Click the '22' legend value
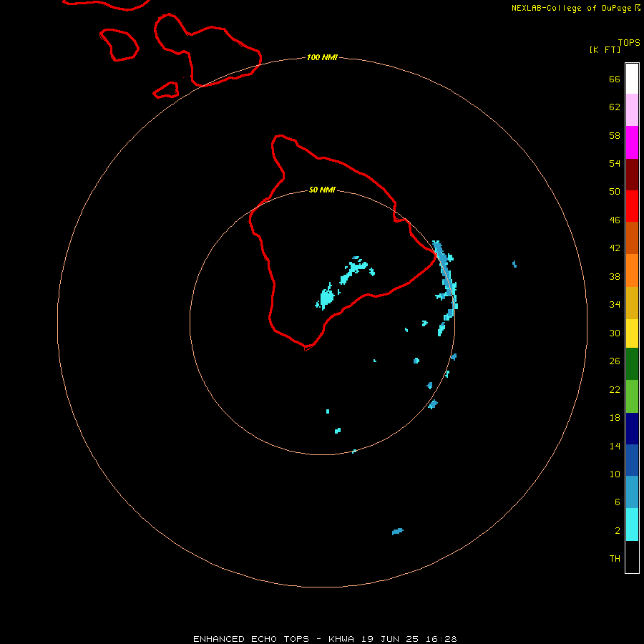The image size is (644, 644). click(615, 389)
